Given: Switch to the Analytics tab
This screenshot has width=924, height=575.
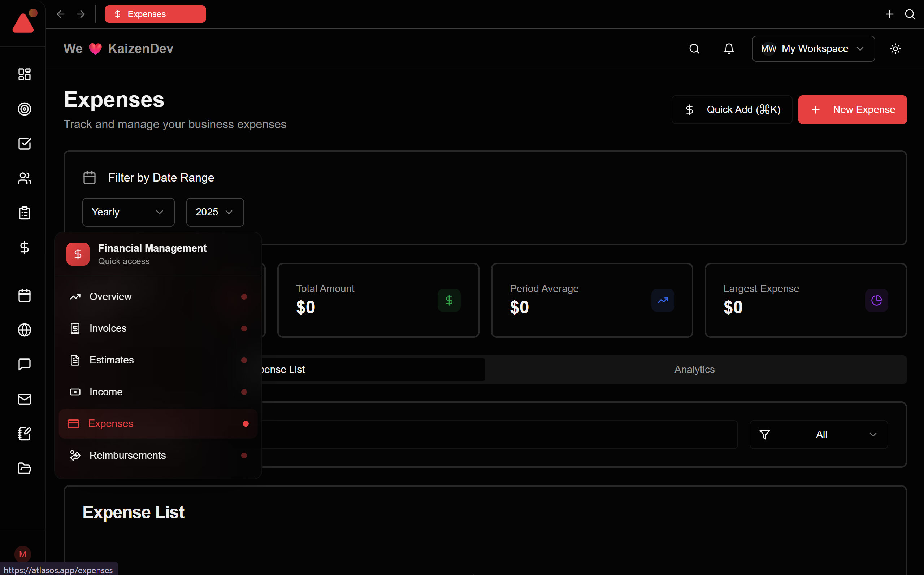Looking at the screenshot, I should pos(695,369).
